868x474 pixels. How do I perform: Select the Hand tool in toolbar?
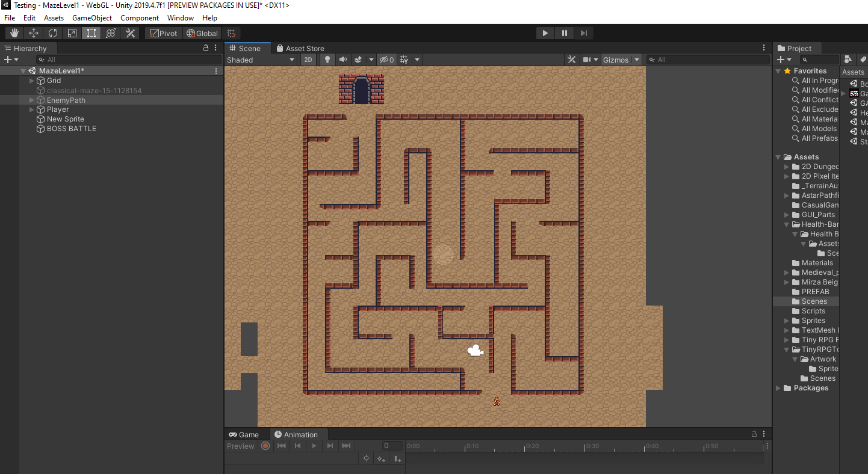(14, 33)
